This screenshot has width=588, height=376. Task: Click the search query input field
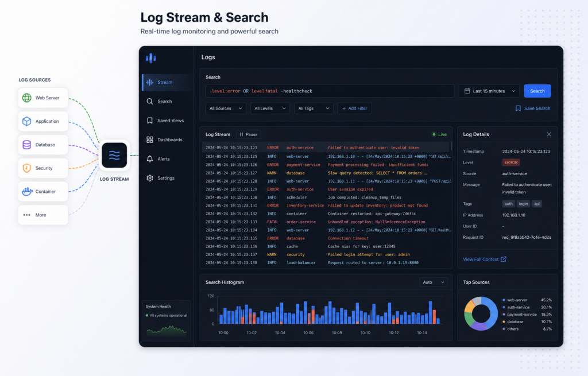pos(330,91)
